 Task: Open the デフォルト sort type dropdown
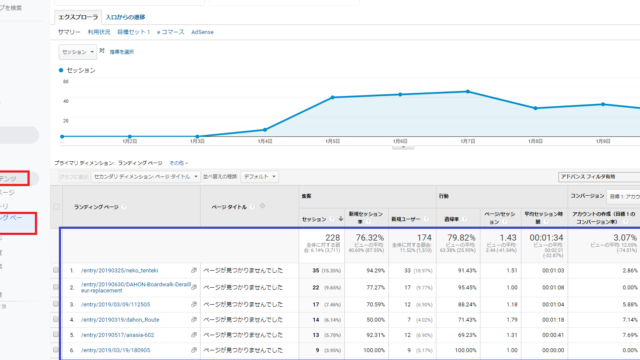pos(260,177)
